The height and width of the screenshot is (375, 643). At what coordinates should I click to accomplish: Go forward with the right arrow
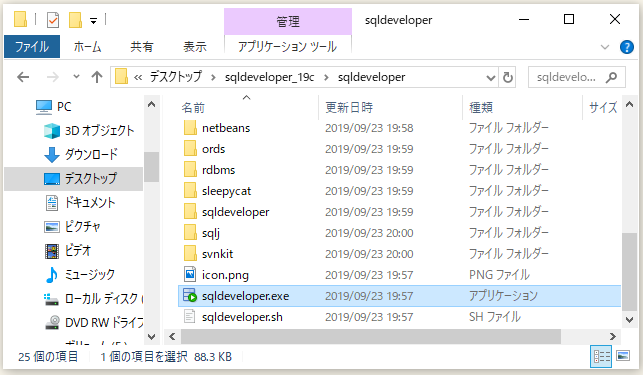pyautogui.click(x=52, y=77)
